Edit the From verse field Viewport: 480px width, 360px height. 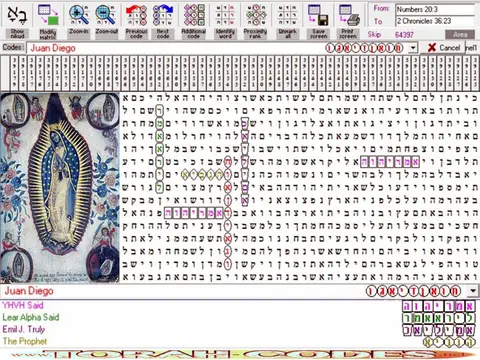[x=435, y=10]
